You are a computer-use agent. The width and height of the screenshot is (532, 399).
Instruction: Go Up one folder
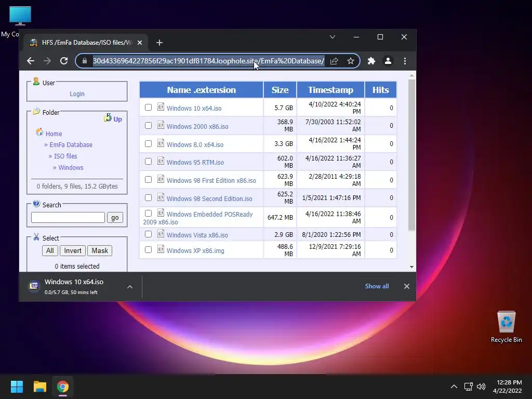click(x=113, y=119)
